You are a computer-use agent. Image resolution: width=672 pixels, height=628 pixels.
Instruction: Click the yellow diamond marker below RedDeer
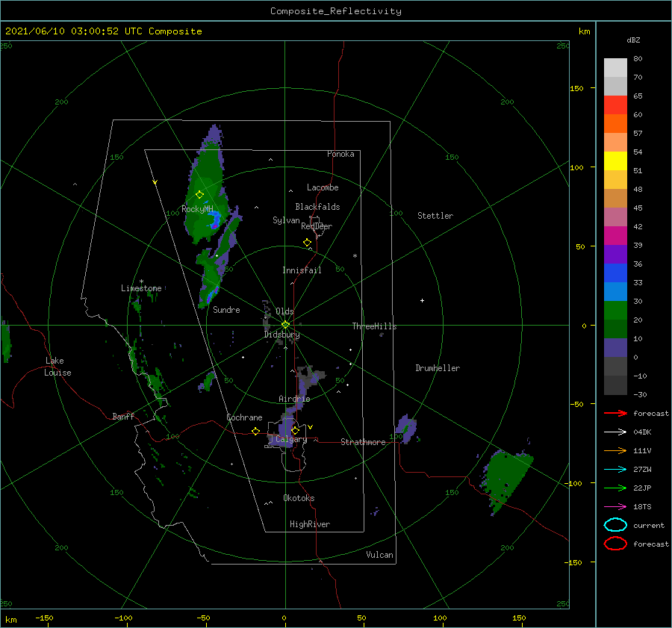point(308,243)
